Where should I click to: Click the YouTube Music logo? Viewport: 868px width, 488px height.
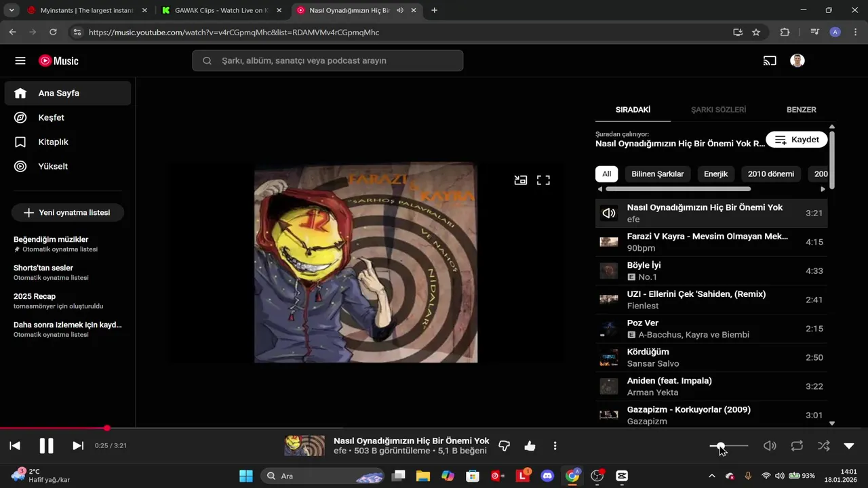(x=58, y=61)
